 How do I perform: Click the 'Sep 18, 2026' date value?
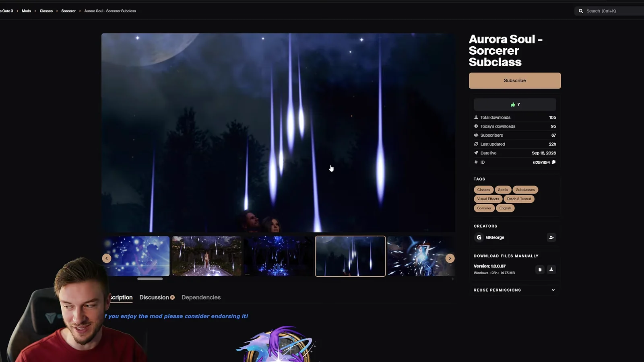544,153
